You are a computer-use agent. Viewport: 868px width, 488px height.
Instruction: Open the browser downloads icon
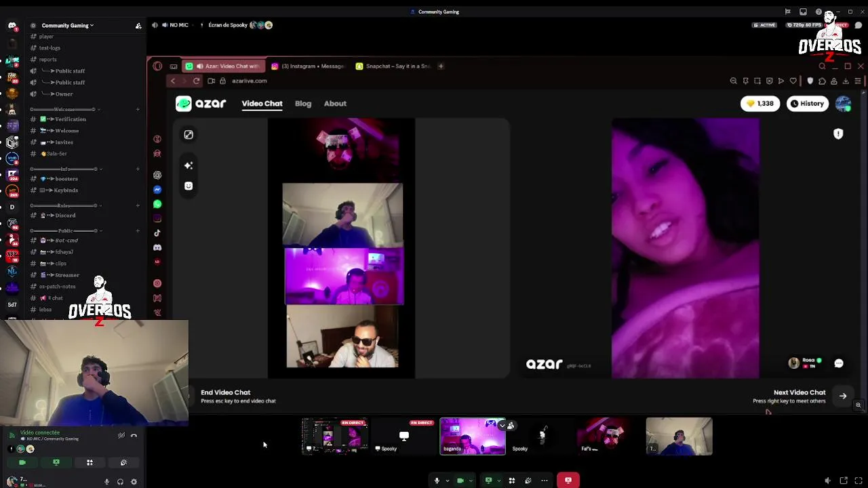coord(845,81)
